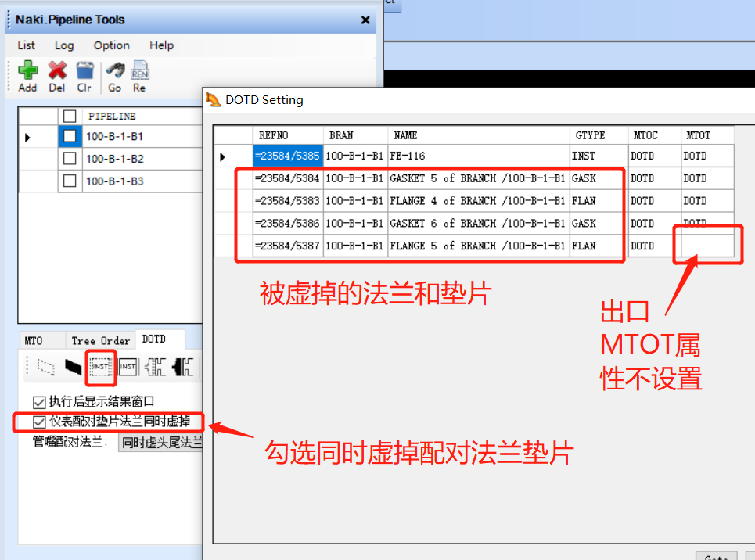
Task: Sort by the NAME column header
Action: (x=479, y=135)
